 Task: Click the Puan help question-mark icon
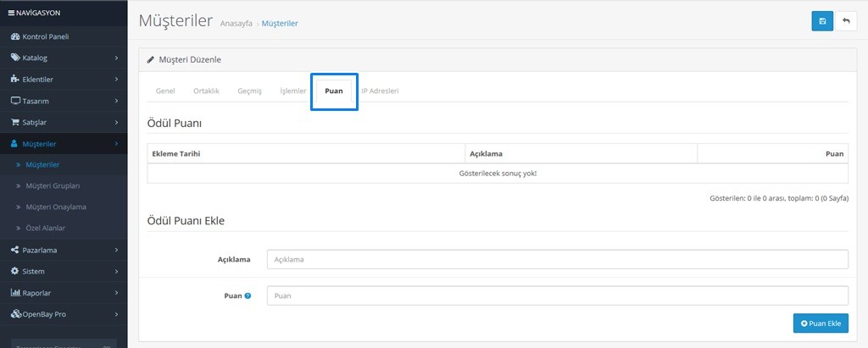(x=248, y=296)
